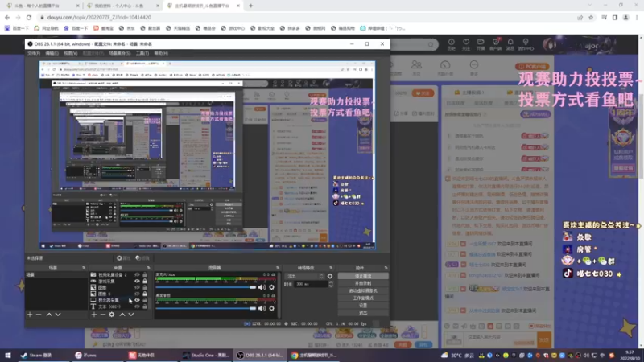This screenshot has width=644, height=362.
Task: Click 开始录制 to start recording
Action: click(363, 284)
